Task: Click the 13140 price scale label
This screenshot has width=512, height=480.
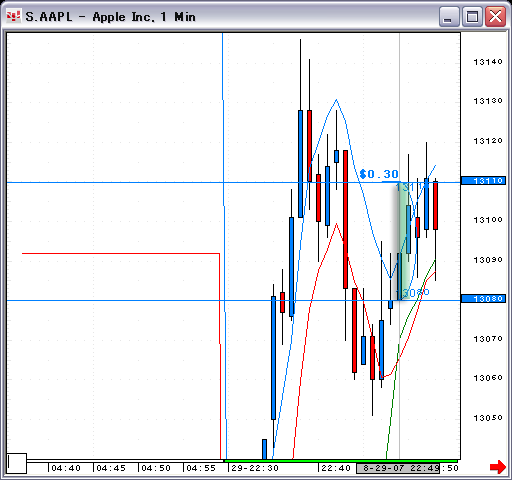Action: (x=488, y=62)
